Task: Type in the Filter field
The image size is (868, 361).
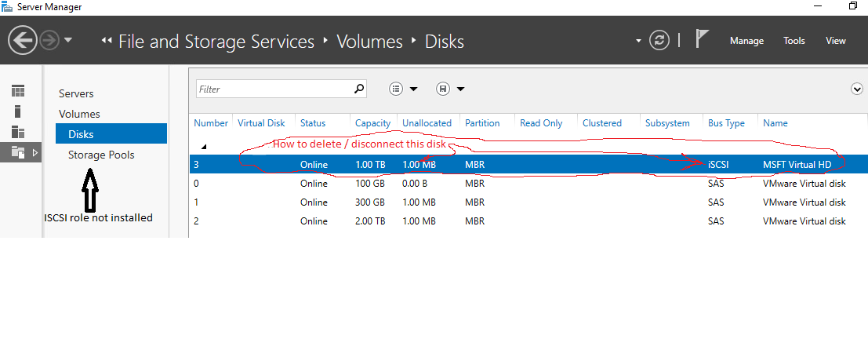Action: point(273,89)
